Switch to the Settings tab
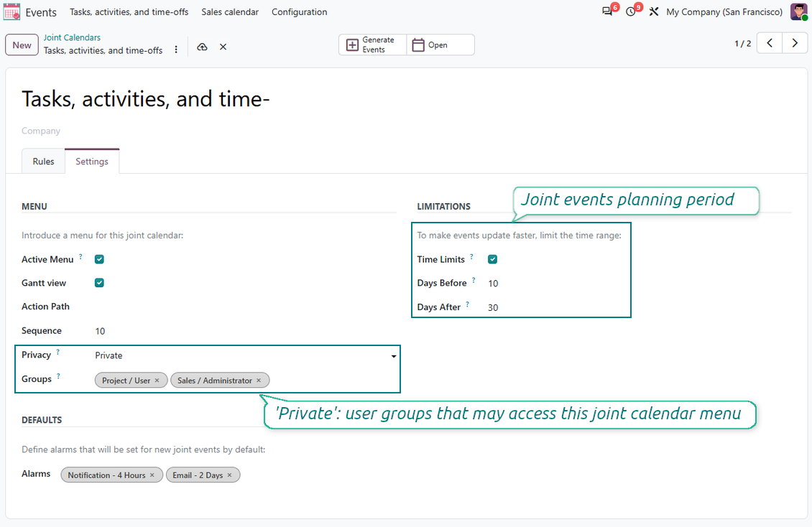Image resolution: width=812 pixels, height=527 pixels. coord(92,162)
